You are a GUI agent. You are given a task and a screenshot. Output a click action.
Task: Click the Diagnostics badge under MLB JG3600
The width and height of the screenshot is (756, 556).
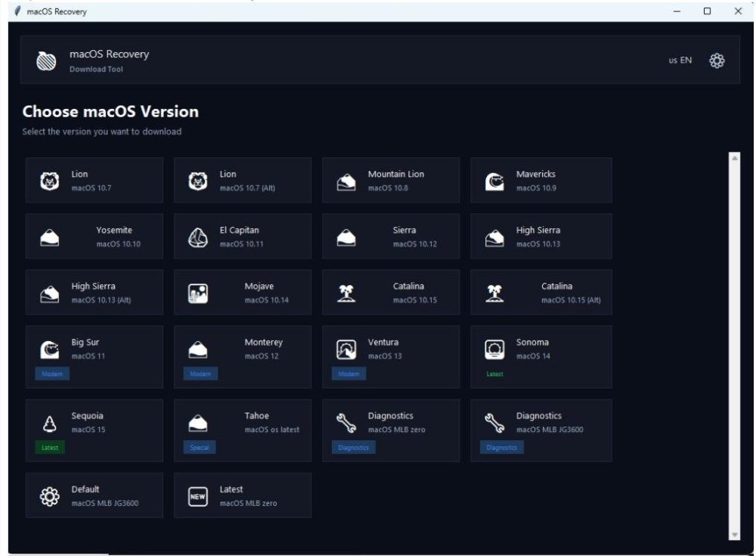[x=502, y=447]
